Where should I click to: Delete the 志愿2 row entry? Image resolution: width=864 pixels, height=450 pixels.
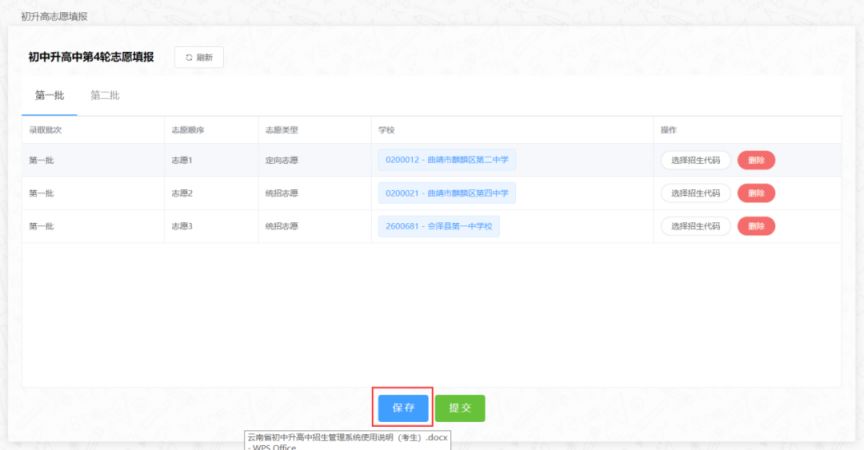pyautogui.click(x=756, y=193)
